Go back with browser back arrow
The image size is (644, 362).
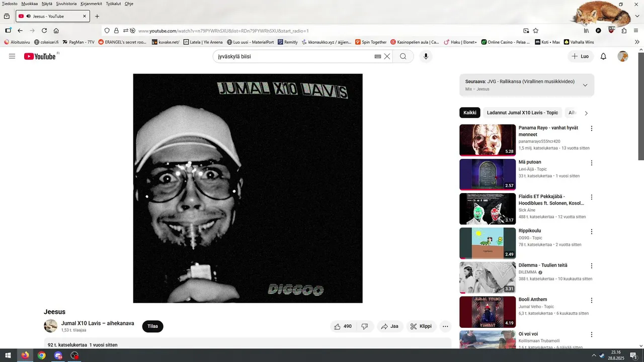tap(20, 31)
